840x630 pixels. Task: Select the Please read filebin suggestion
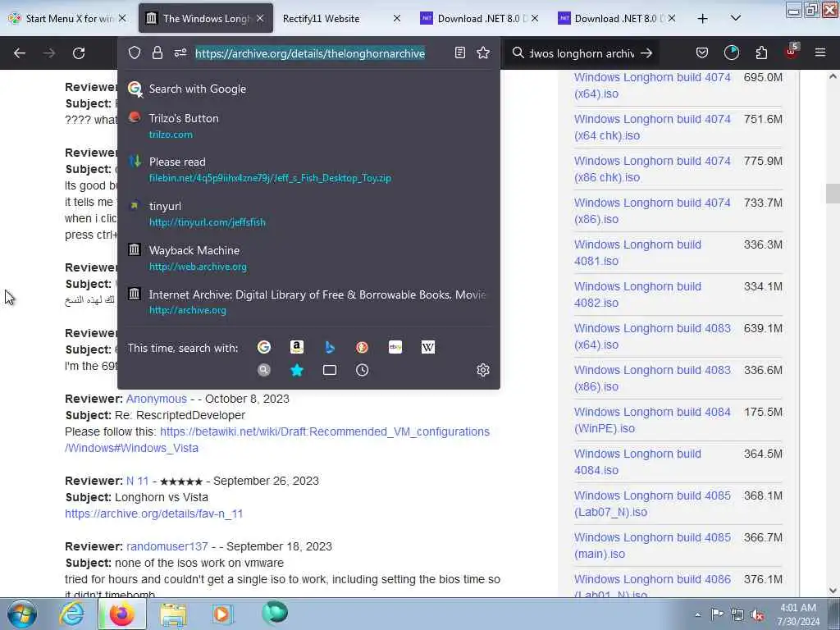point(308,169)
